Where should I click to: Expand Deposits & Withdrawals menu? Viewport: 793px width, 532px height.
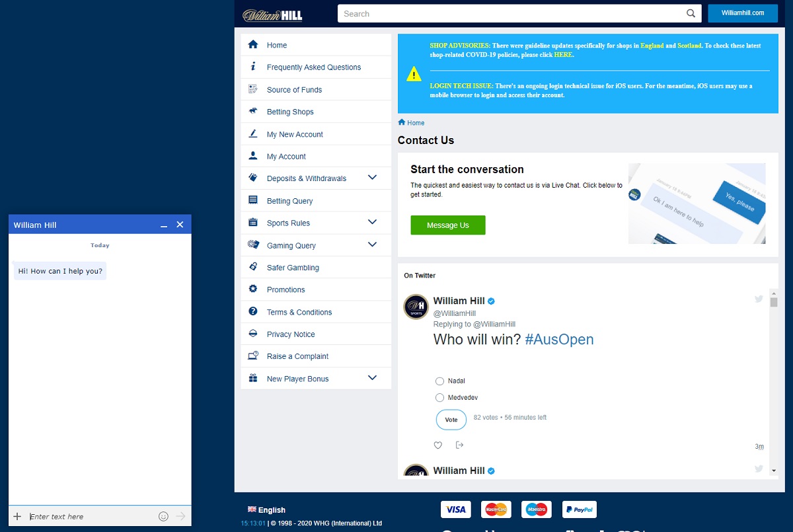tap(372, 178)
